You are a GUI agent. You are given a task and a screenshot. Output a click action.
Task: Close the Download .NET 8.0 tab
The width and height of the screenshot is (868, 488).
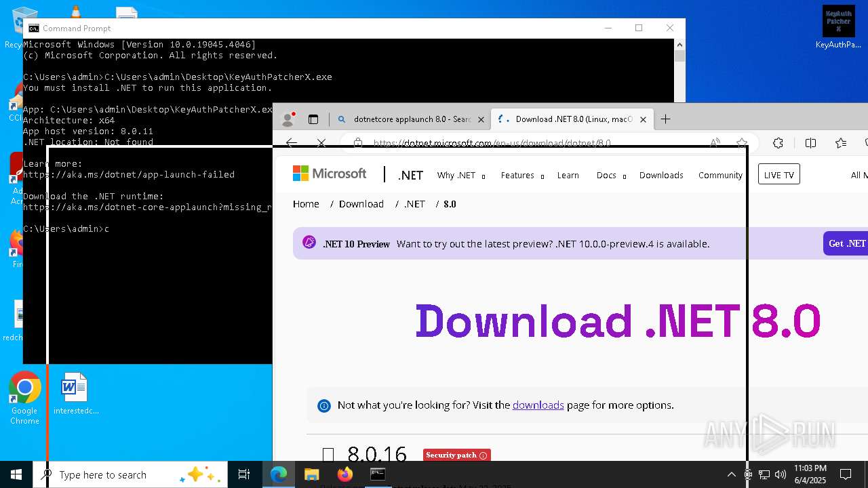(643, 119)
